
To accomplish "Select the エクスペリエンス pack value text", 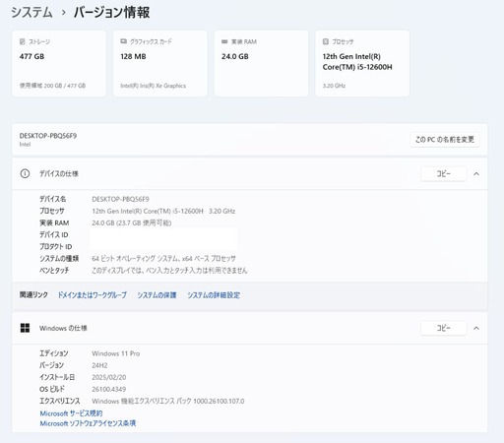I will (168, 401).
